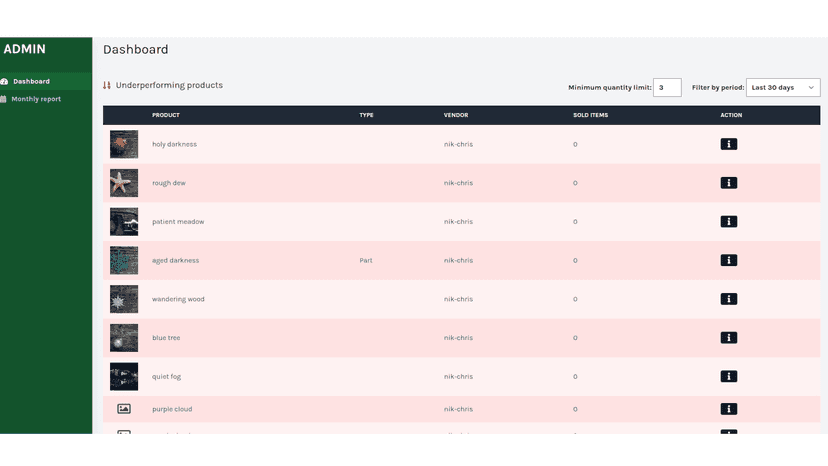The height and width of the screenshot is (466, 828).
Task: Select the 'patient meadow' product name
Action: 178,221
